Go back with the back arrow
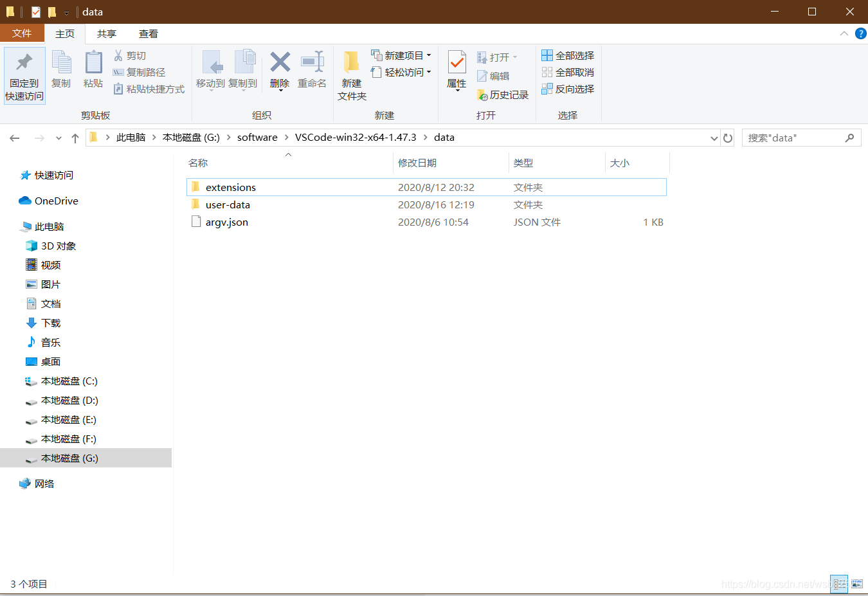The height and width of the screenshot is (596, 868). point(14,137)
